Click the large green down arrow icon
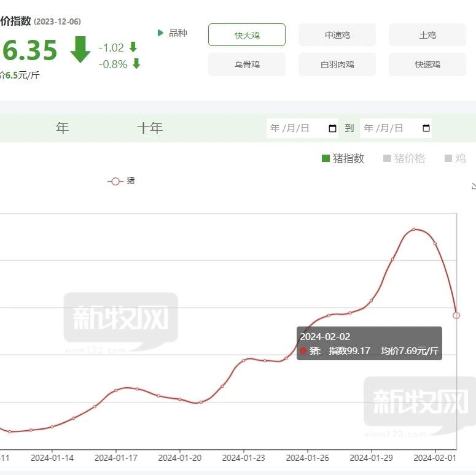 (x=80, y=50)
